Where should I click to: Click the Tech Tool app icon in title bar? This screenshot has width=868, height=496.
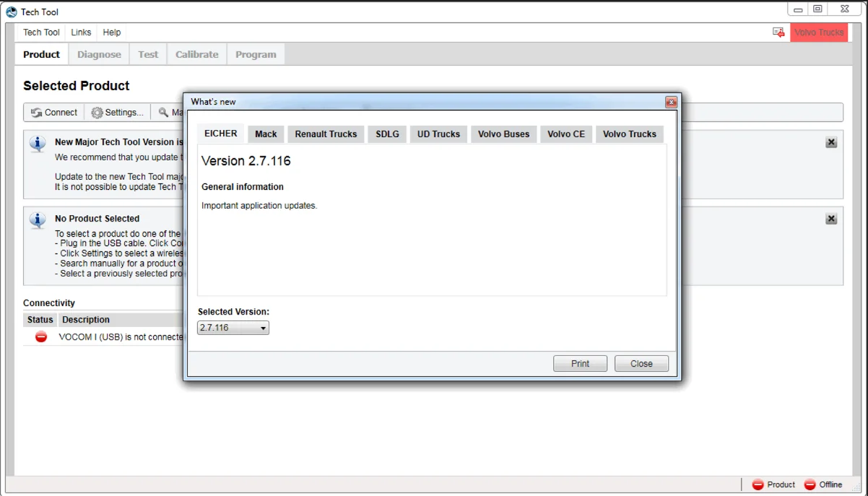[x=12, y=12]
